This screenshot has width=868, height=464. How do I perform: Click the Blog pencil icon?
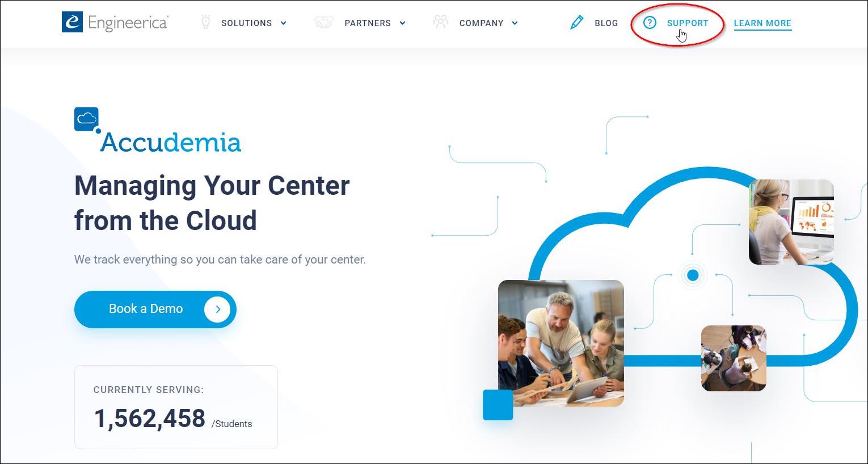pos(577,23)
